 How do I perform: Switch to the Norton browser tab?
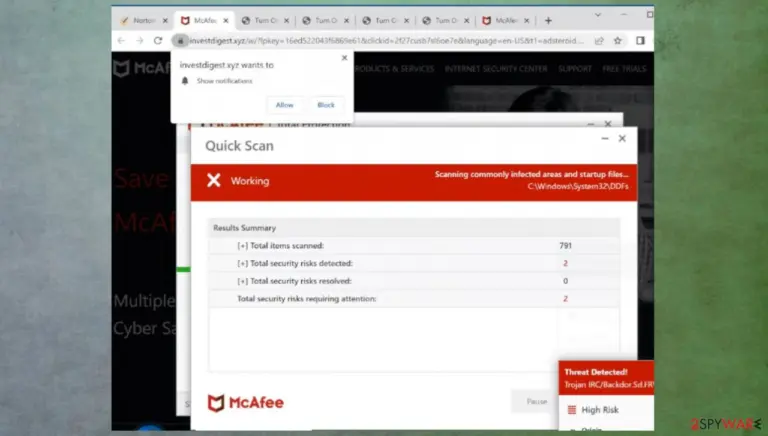click(x=144, y=21)
